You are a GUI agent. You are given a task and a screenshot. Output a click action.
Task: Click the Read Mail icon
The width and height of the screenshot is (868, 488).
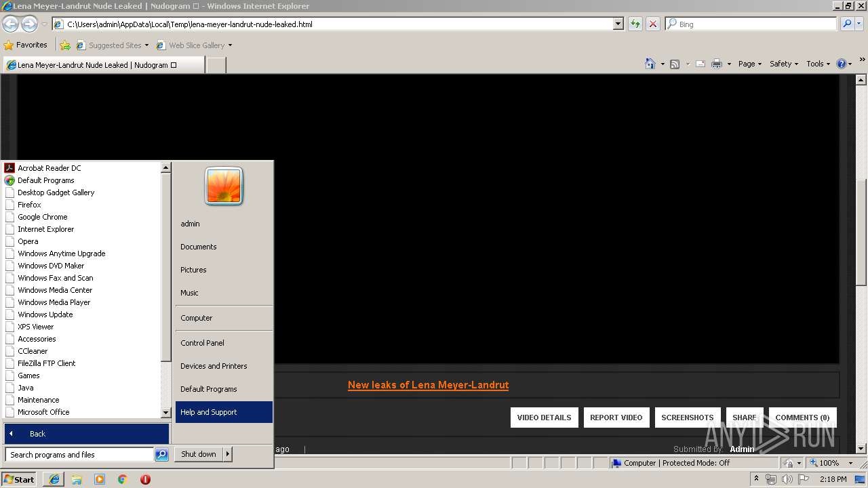pos(700,64)
